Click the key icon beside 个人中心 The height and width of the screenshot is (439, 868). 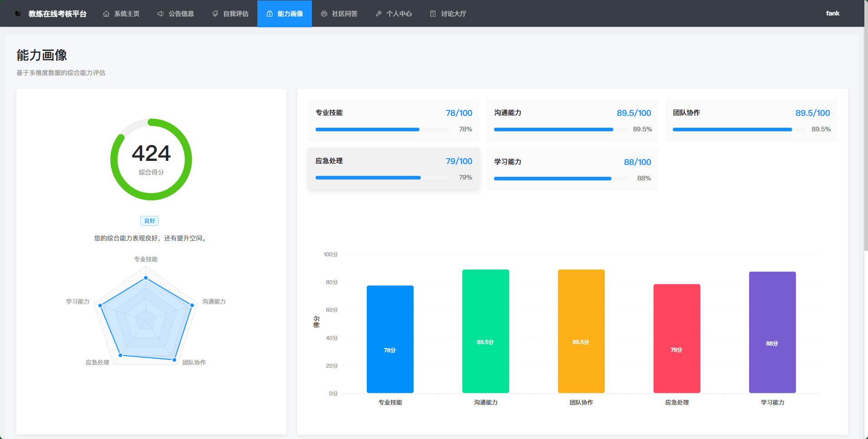[x=379, y=14]
